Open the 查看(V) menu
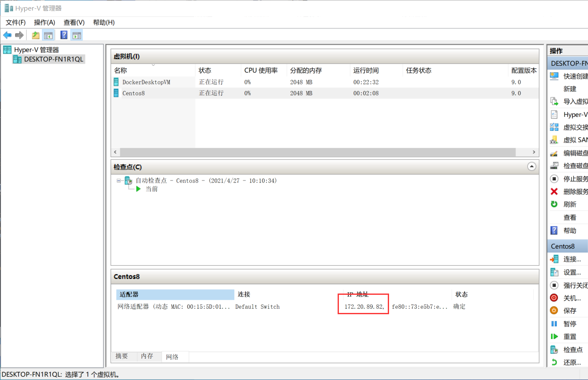 (x=74, y=22)
